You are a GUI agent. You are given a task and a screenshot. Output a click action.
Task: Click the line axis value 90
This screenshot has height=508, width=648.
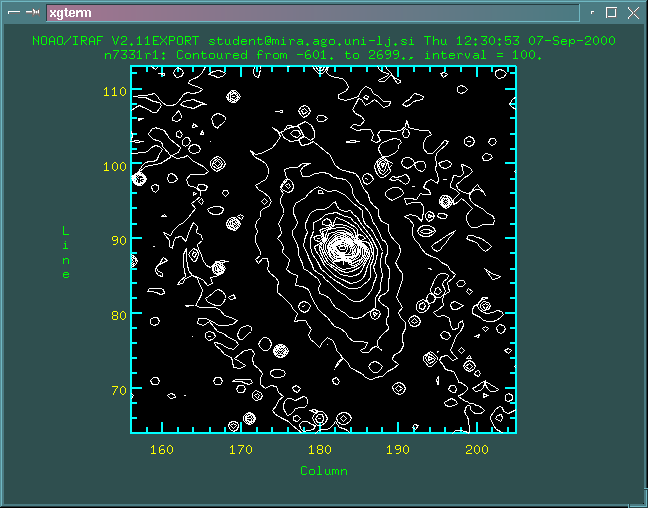click(119, 241)
